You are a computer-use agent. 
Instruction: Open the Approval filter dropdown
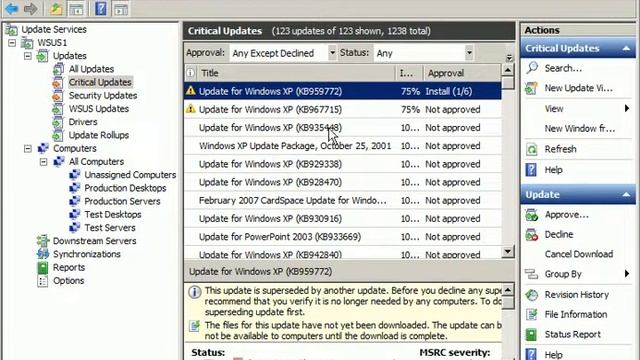pyautogui.click(x=332, y=53)
